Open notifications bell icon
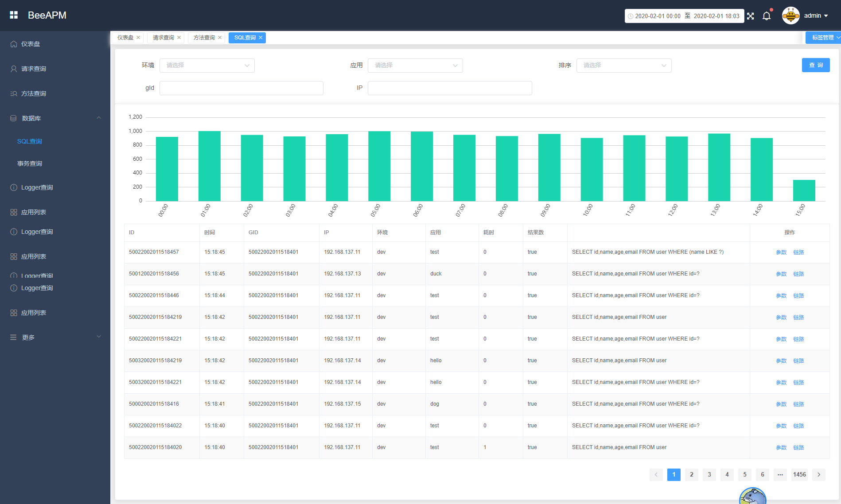Image resolution: width=841 pixels, height=504 pixels. 767,16
